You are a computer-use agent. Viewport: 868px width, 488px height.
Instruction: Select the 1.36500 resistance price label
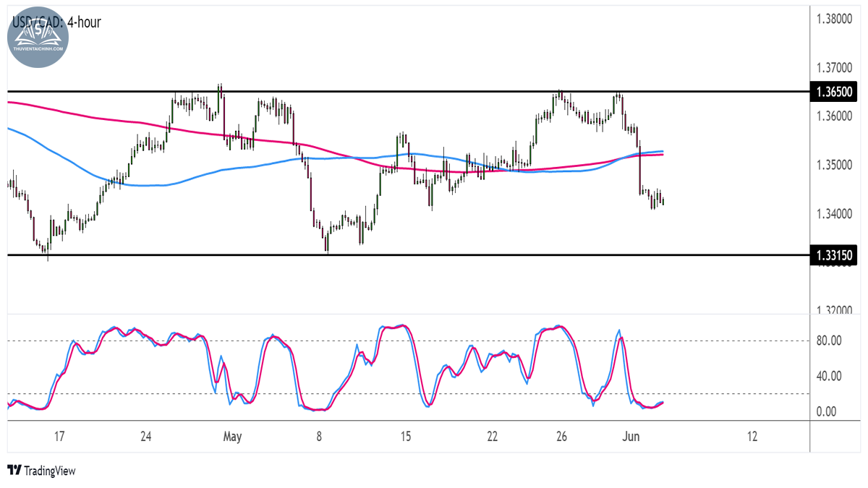(833, 92)
